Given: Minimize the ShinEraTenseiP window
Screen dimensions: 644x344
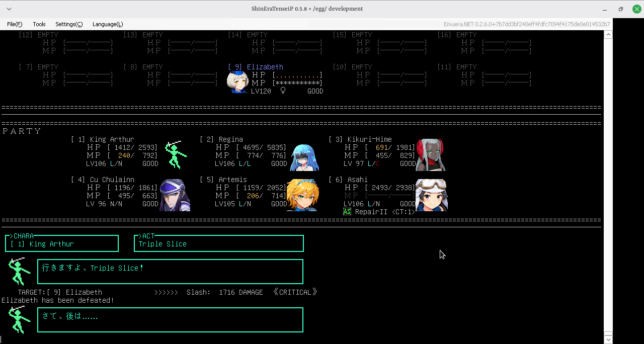Looking at the screenshot, I should click(x=604, y=9).
